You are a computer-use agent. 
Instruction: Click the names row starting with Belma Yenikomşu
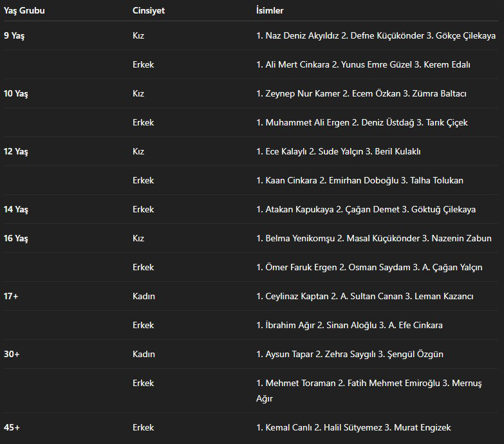point(373,239)
